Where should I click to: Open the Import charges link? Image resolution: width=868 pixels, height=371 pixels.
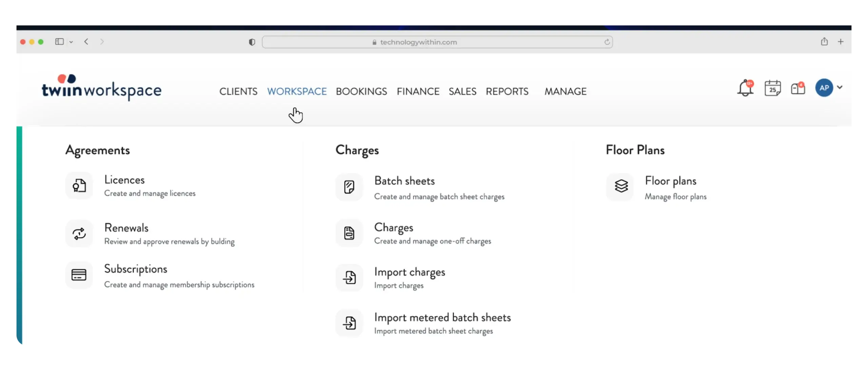tap(409, 272)
